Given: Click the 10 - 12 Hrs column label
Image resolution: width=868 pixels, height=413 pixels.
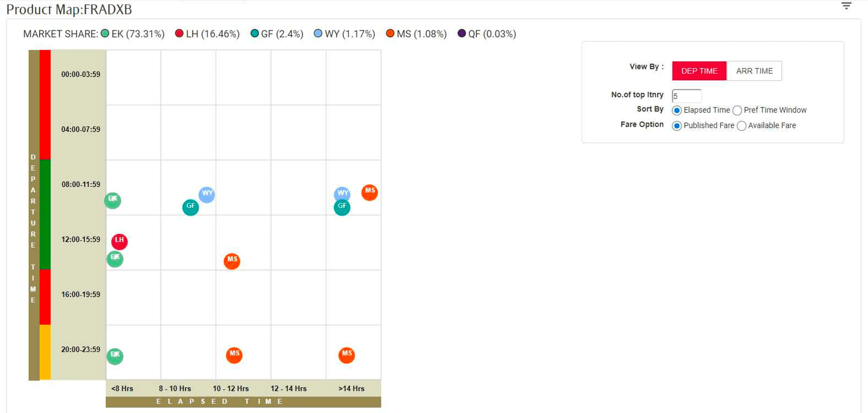Looking at the screenshot, I should click(x=231, y=389).
